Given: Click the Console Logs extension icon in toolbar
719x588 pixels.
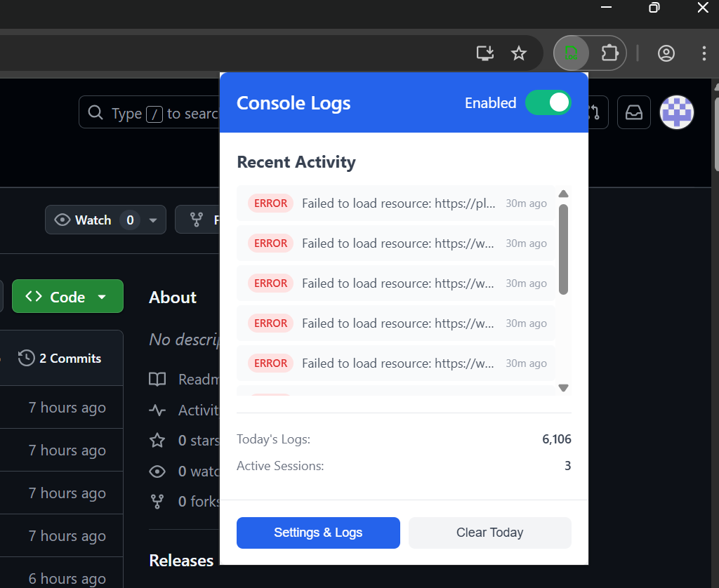Looking at the screenshot, I should point(571,53).
